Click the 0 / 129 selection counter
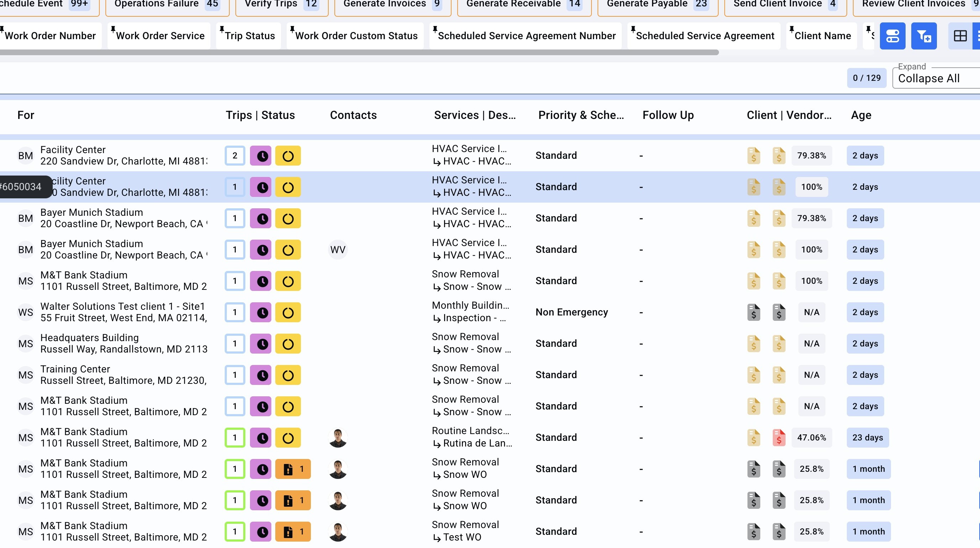The image size is (980, 548). tap(866, 78)
